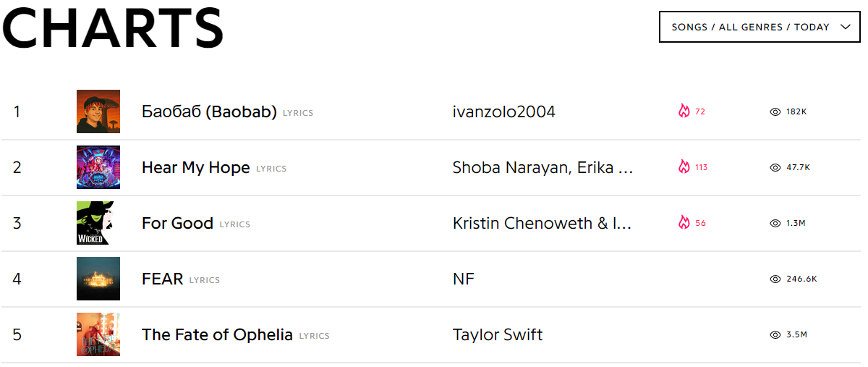868x367 pixels.
Task: Click the flame icon on For Good row
Action: pyautogui.click(x=684, y=223)
